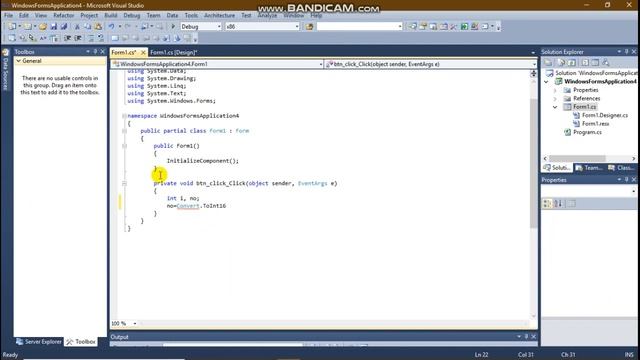Click the Increase line indent icon
640x360 pixels.
(78, 38)
